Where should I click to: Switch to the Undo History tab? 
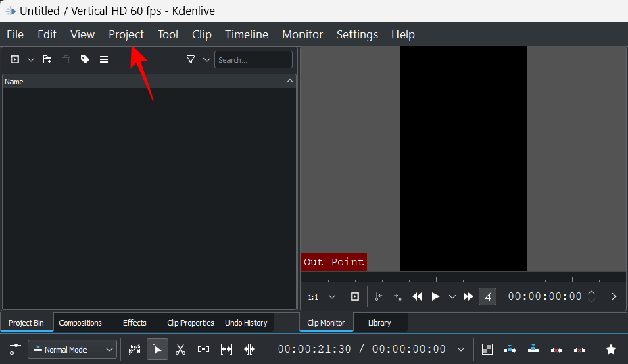click(246, 322)
